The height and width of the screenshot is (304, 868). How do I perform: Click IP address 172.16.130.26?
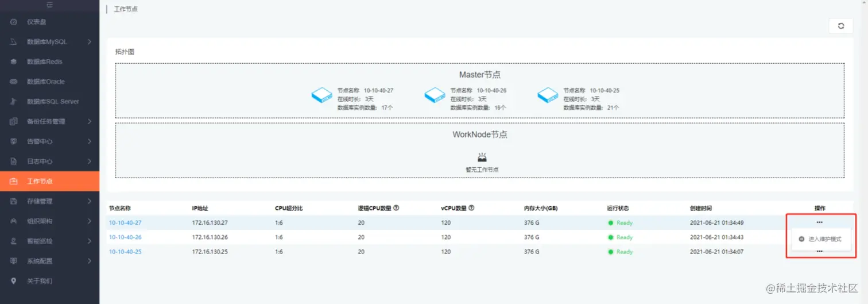pyautogui.click(x=210, y=237)
